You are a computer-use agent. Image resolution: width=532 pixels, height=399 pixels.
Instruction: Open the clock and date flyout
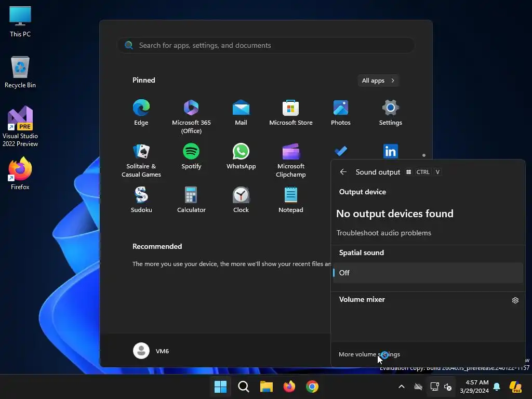point(474,387)
